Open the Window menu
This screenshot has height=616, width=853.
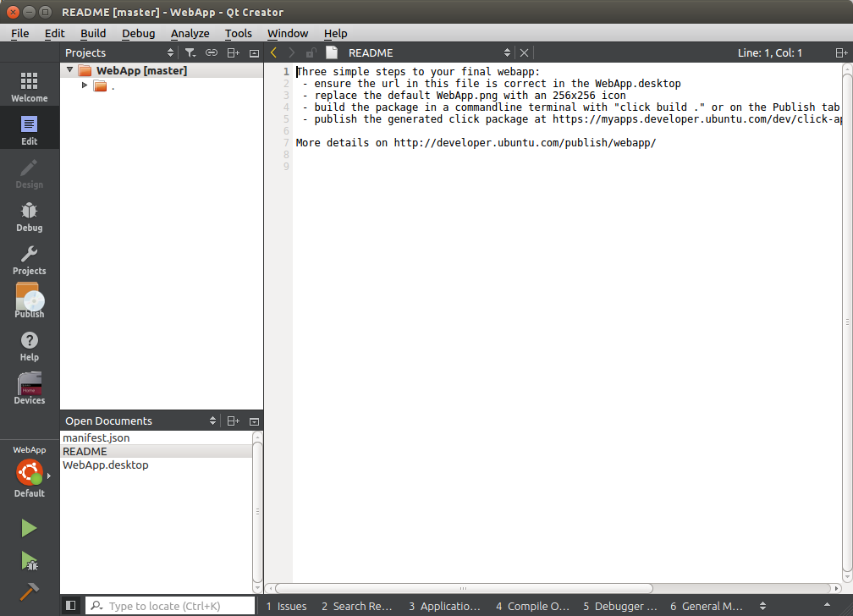[288, 33]
